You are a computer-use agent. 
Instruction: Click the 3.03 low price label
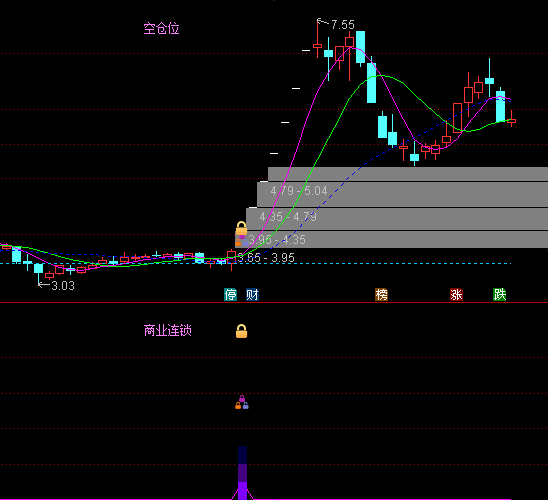pyautogui.click(x=63, y=286)
